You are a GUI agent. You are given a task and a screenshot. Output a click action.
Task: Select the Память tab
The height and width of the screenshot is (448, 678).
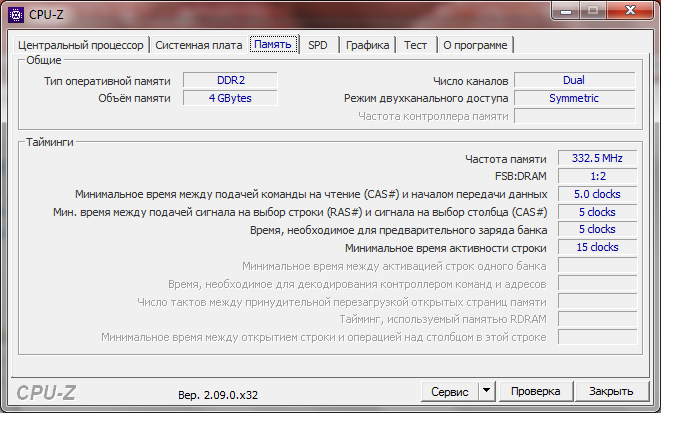[273, 44]
